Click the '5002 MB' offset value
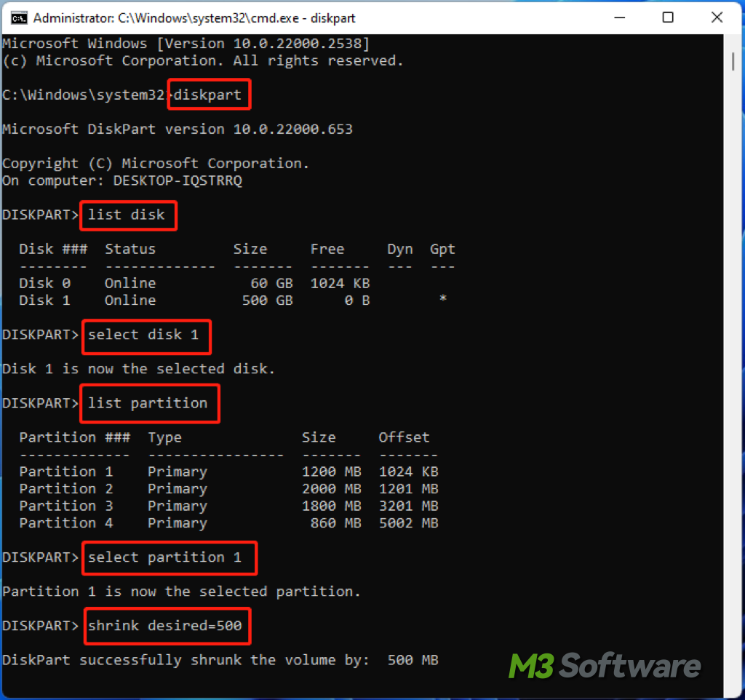The image size is (745, 700). tap(408, 522)
